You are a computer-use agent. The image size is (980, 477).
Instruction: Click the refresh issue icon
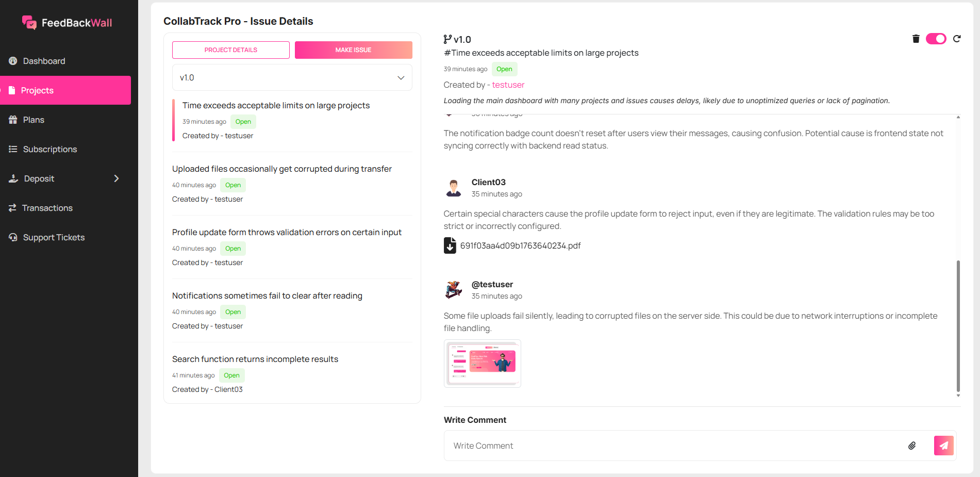pyautogui.click(x=957, y=39)
